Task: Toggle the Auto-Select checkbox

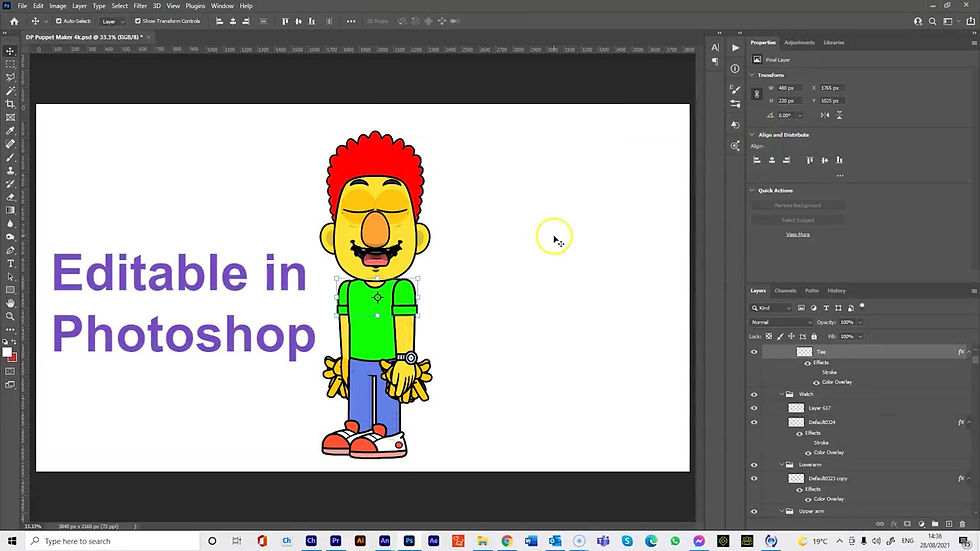Action: coord(59,21)
